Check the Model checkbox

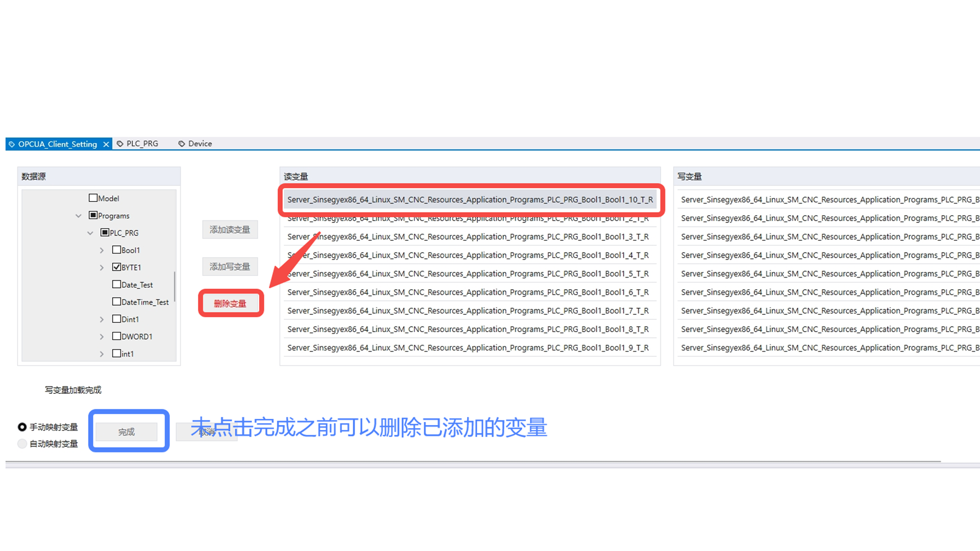pyautogui.click(x=93, y=198)
